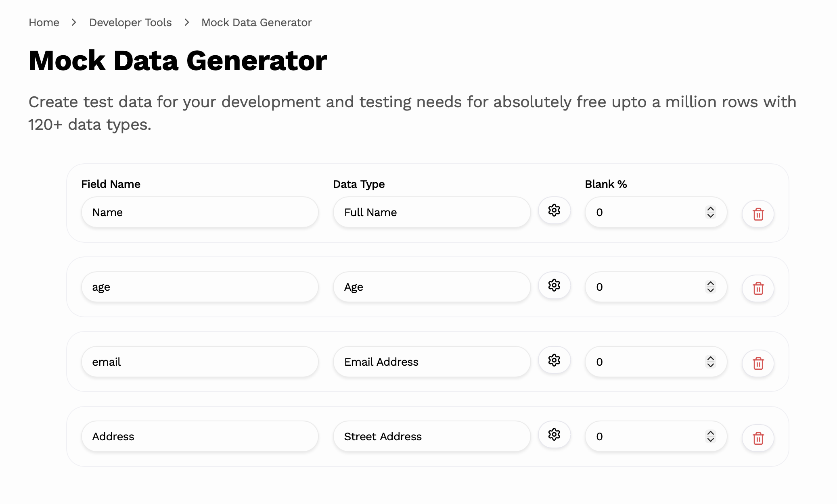This screenshot has width=837, height=504.
Task: Select the Mock Data Generator breadcrumb item
Action: pyautogui.click(x=257, y=23)
